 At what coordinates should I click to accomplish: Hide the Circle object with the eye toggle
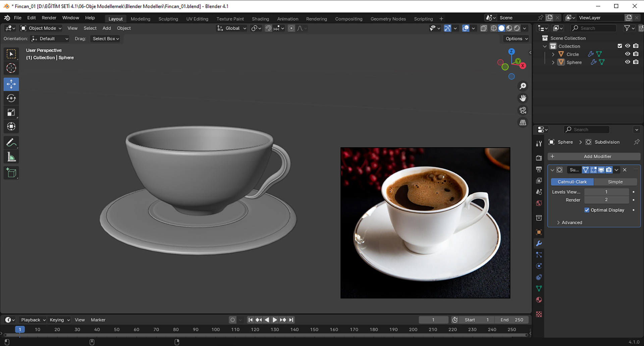tap(628, 54)
